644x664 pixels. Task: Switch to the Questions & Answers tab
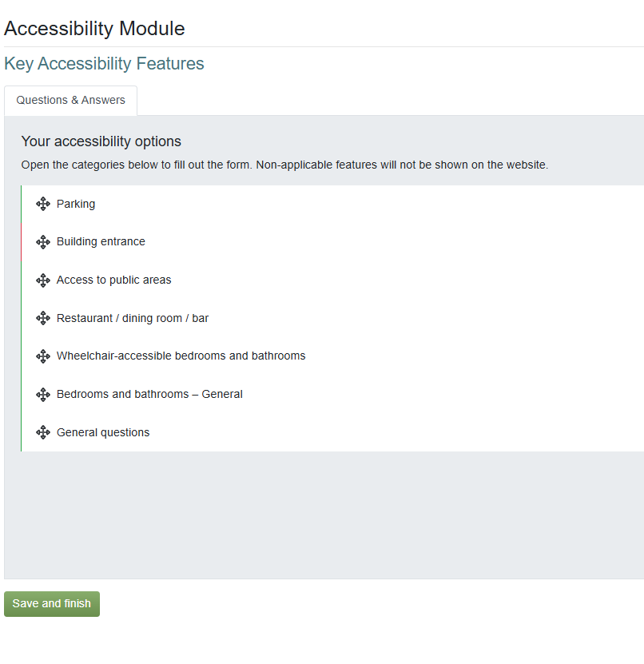tap(70, 101)
